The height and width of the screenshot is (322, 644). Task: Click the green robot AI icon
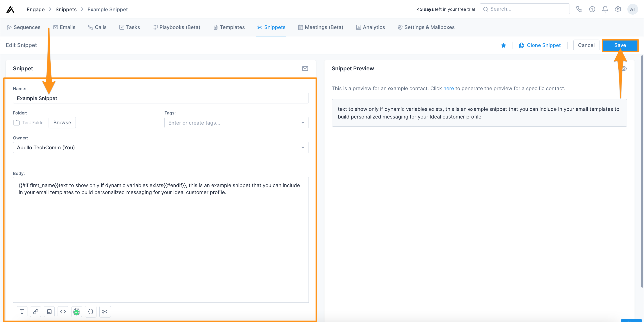[76, 311]
